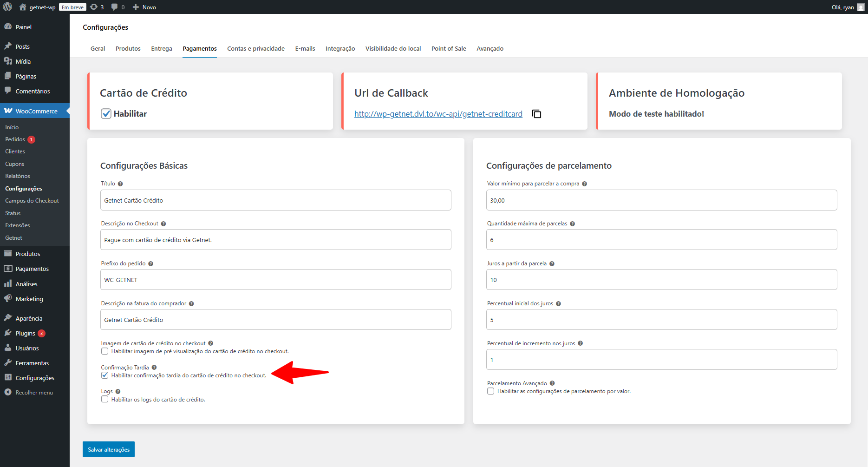Click the updates icon showing 3
Image resolution: width=868 pixels, height=467 pixels.
click(x=94, y=7)
